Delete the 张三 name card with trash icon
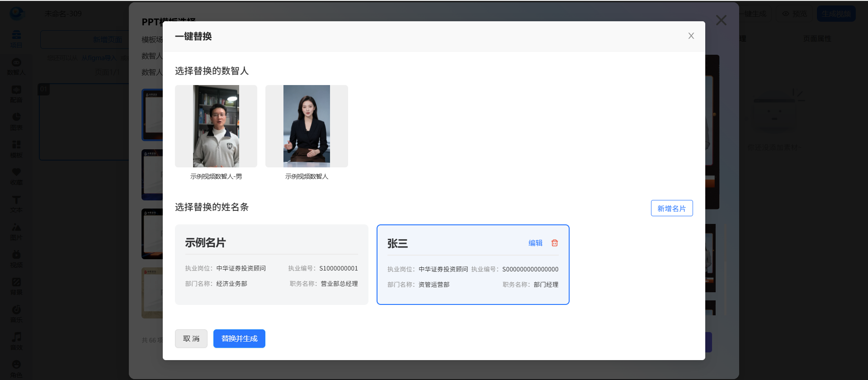The image size is (868, 380). (x=555, y=243)
